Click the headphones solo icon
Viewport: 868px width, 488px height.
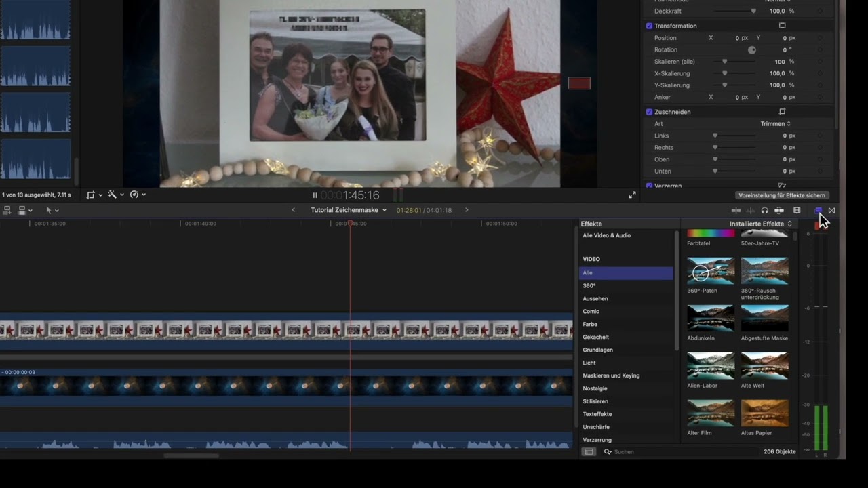765,210
